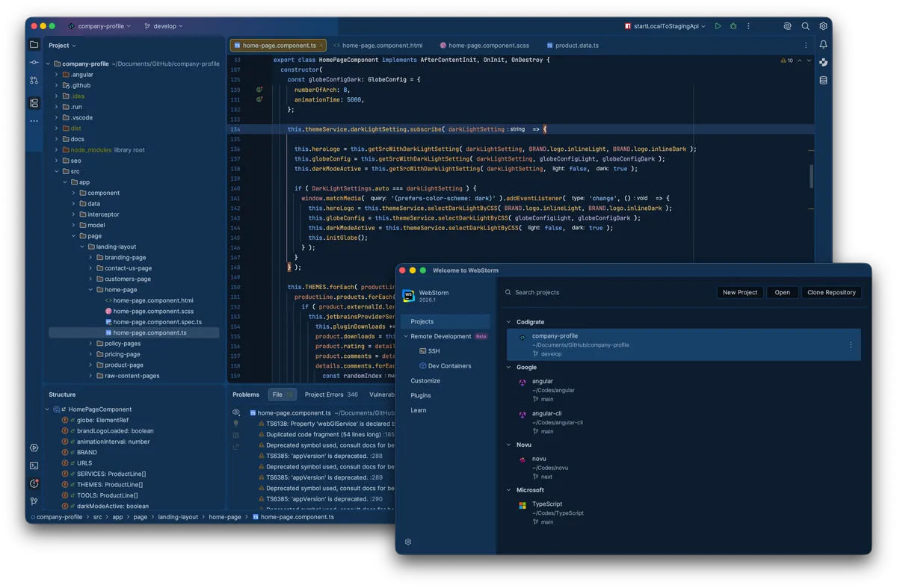897x588 pixels.
Task: Click landing-layout in the breadcrumb bar
Action: point(178,517)
